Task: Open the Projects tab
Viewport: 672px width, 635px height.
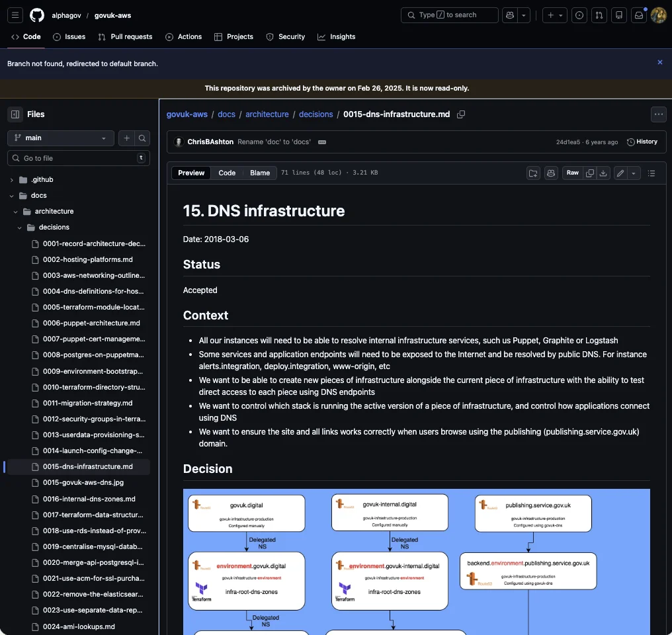Action: coord(233,37)
